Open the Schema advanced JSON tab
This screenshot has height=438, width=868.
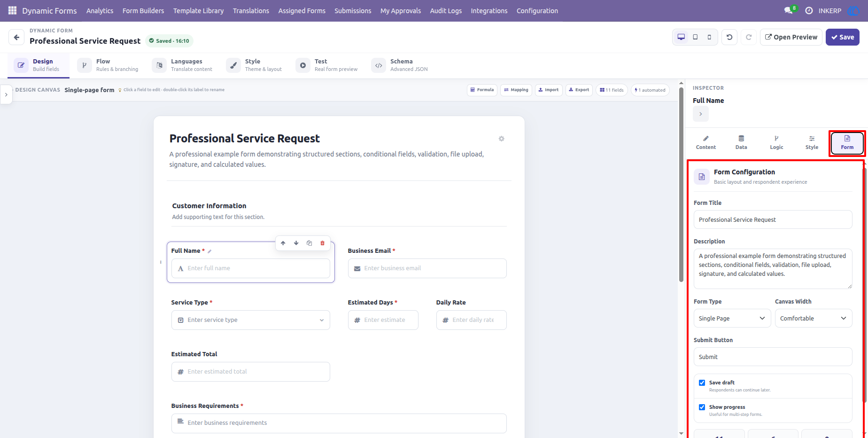pyautogui.click(x=400, y=65)
